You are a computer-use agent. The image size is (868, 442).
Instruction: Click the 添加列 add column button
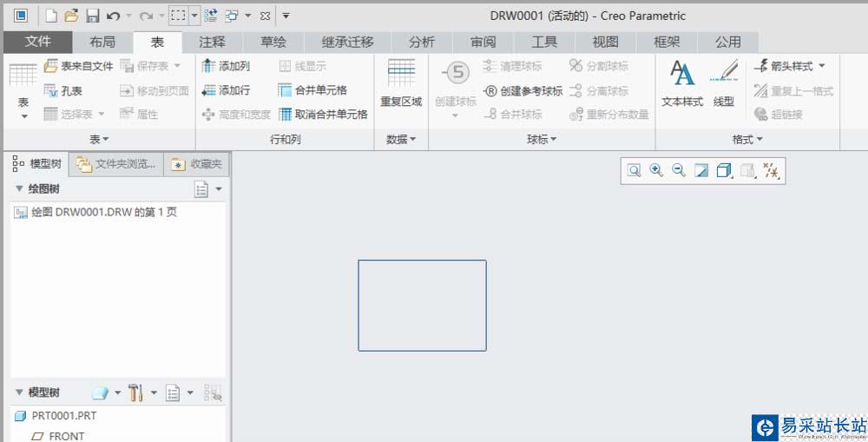(x=226, y=67)
